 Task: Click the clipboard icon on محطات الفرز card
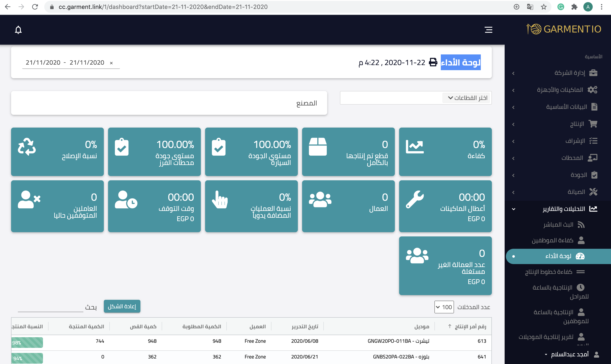pos(122,147)
